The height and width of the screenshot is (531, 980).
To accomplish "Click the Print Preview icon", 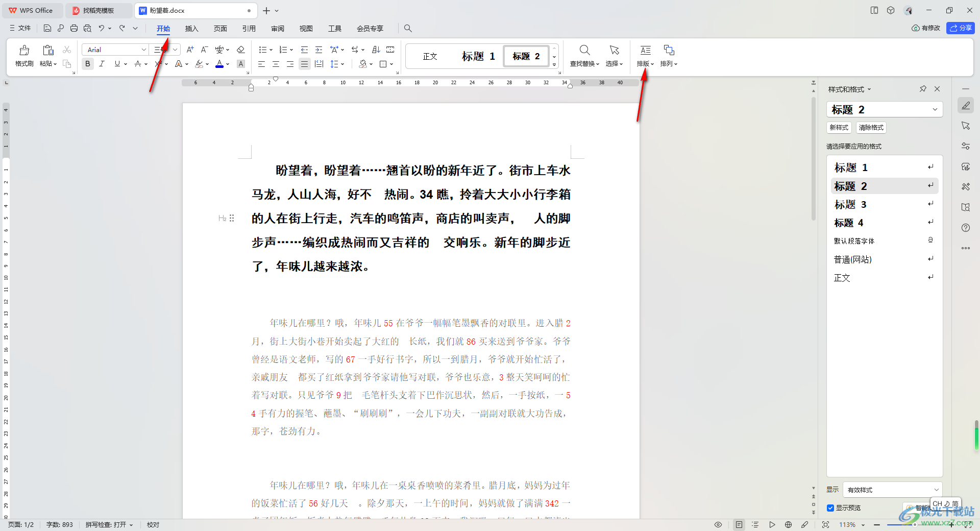I will point(87,28).
